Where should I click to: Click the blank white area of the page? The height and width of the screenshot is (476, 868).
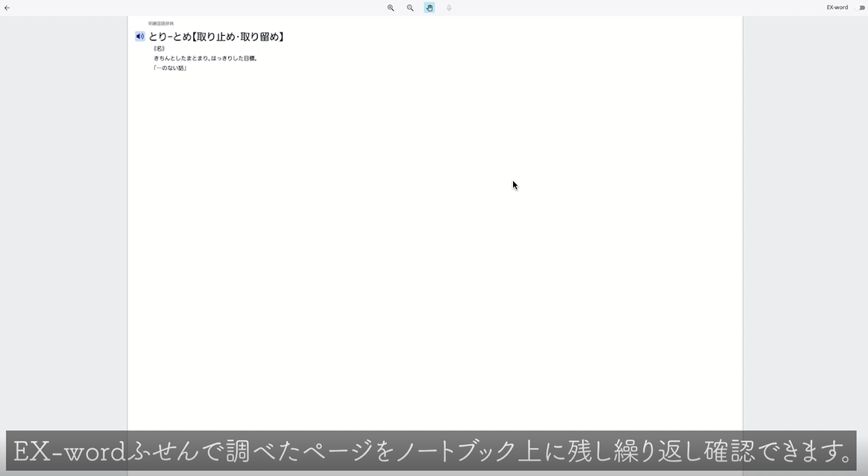(x=433, y=261)
